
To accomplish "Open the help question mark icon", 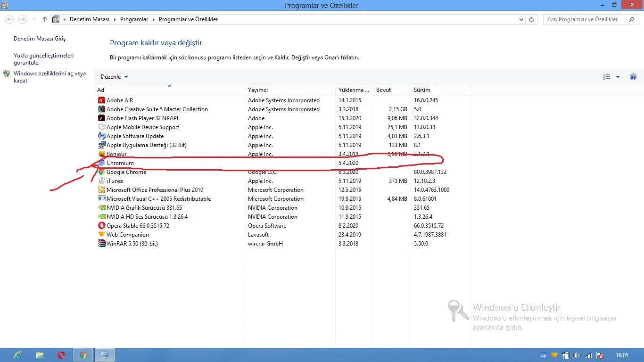I will 633,77.
